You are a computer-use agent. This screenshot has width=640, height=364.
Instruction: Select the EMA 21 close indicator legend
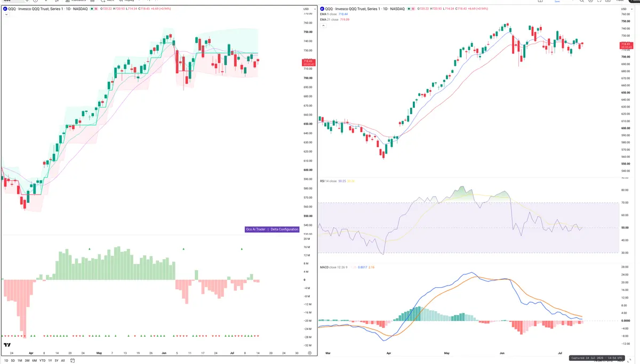point(329,19)
